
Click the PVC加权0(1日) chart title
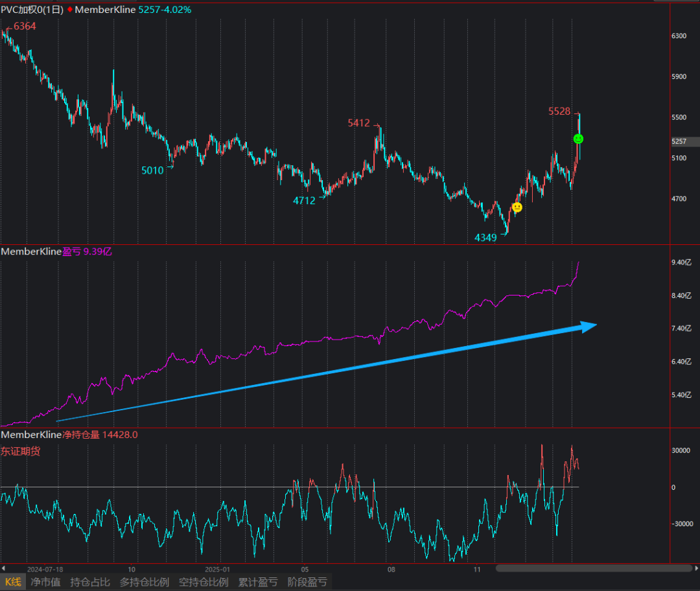pyautogui.click(x=32, y=10)
